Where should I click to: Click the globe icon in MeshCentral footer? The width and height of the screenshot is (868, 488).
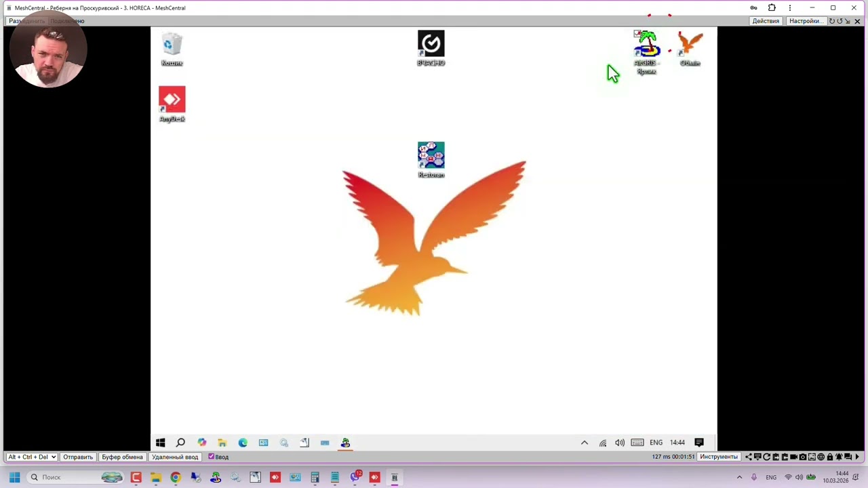[x=821, y=457]
